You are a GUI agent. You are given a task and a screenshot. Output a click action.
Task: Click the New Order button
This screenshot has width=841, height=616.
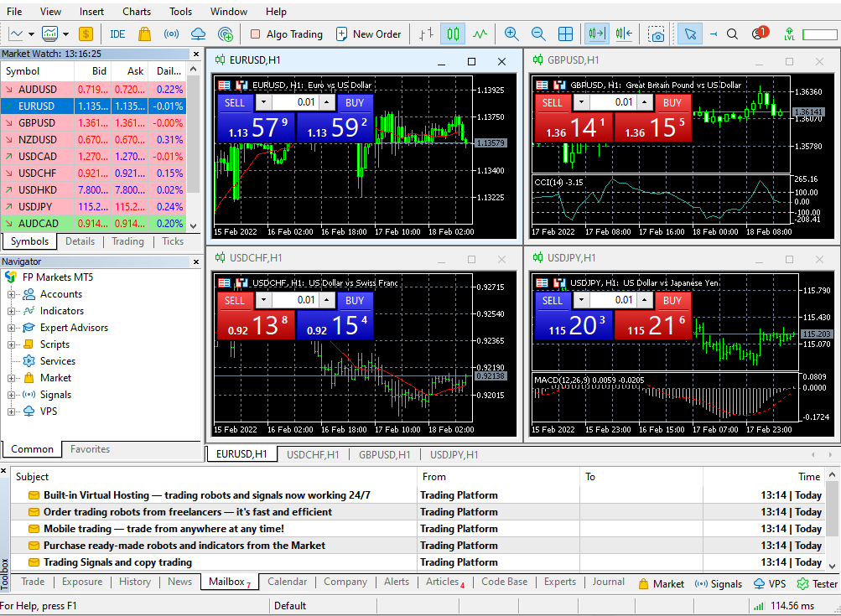click(368, 34)
